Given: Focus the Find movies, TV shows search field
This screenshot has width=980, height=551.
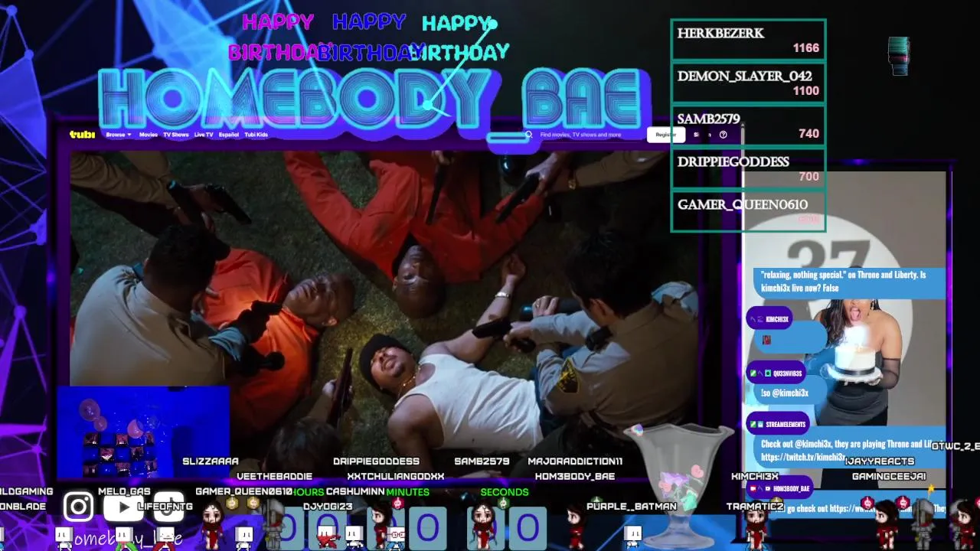Looking at the screenshot, I should point(580,135).
